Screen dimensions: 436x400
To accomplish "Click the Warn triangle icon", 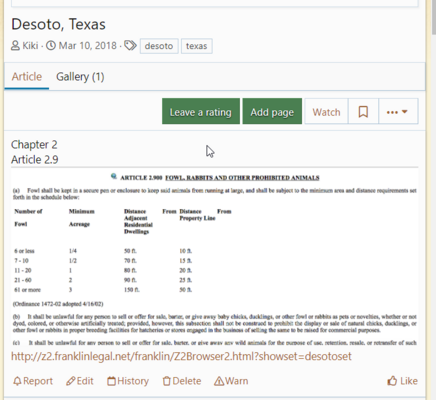I will pos(219,381).
